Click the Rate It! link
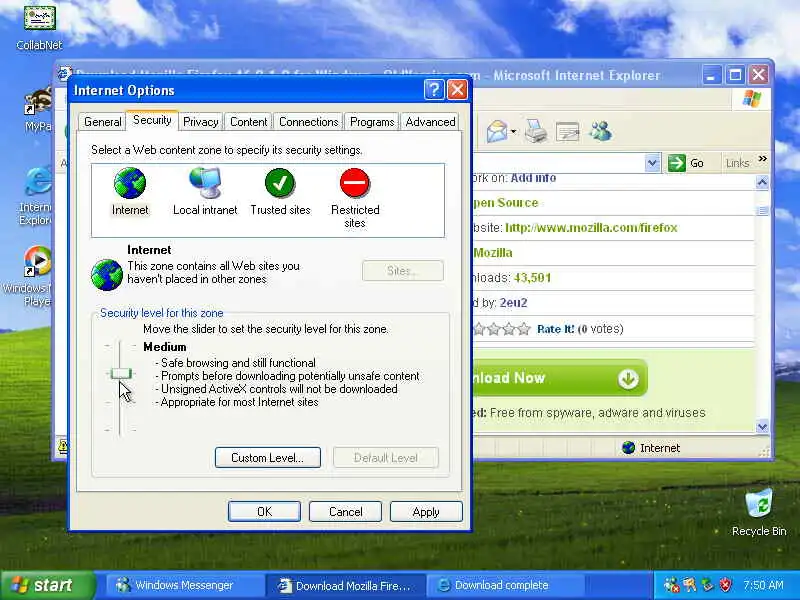 [x=556, y=329]
